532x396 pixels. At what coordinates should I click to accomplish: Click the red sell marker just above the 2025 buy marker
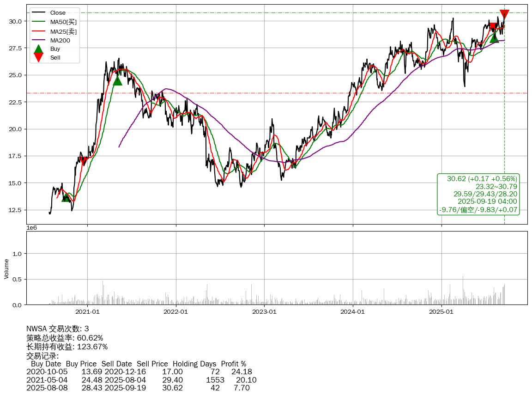(x=493, y=27)
